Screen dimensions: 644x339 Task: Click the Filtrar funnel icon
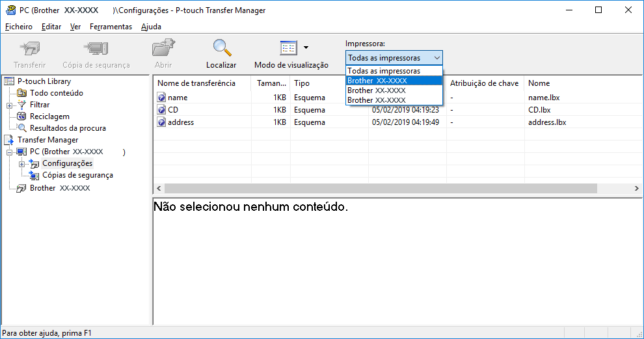(21, 105)
